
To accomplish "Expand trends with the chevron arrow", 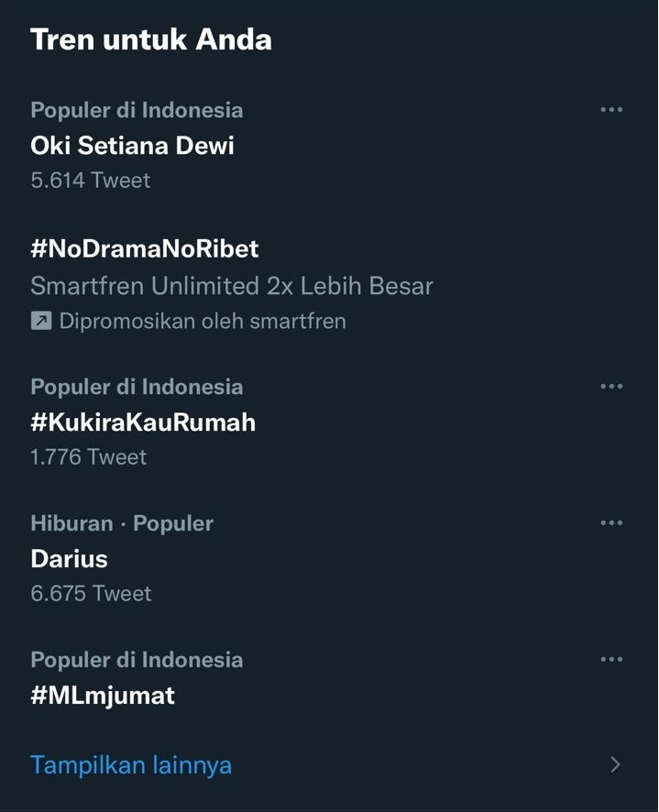I will click(x=615, y=764).
